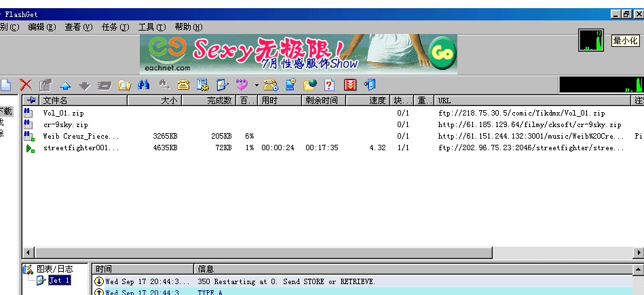Click the log pane scroll up arrow
644x295 pixels.
coord(639,269)
